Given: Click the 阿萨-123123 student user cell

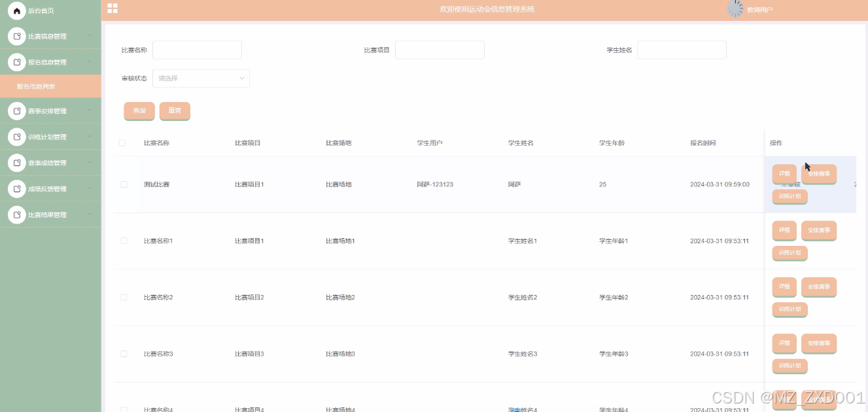Looking at the screenshot, I should pos(435,184).
